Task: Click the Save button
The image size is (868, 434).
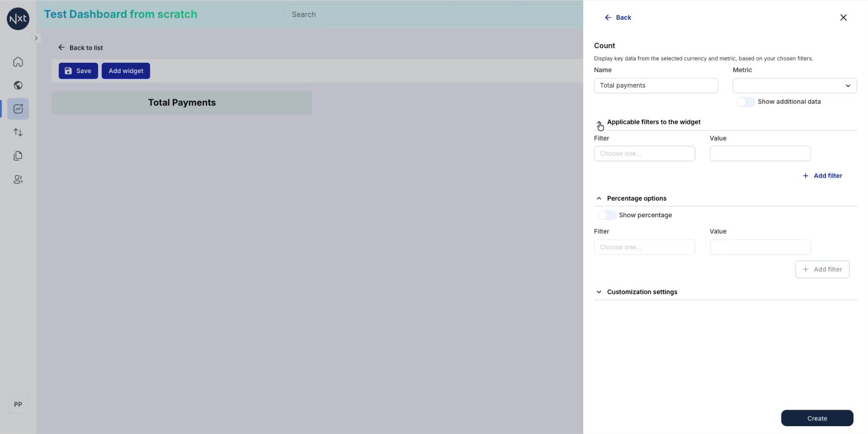Action: pos(78,71)
